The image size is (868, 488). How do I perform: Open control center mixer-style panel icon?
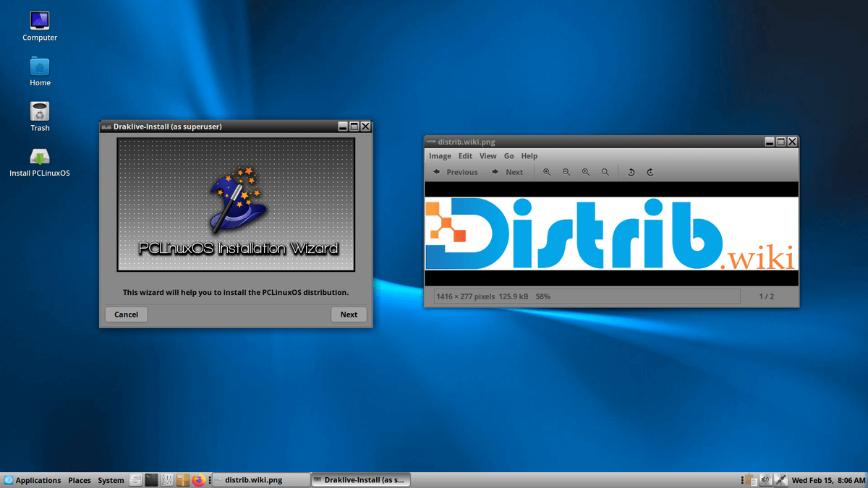coord(167,480)
